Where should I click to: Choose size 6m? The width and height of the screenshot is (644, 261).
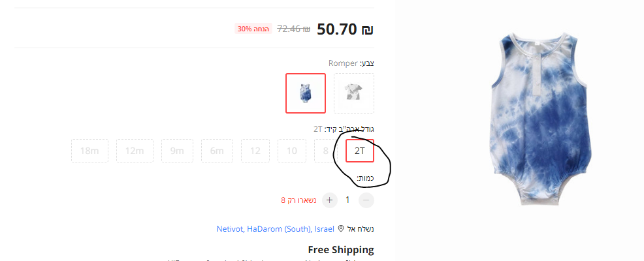pos(217,151)
